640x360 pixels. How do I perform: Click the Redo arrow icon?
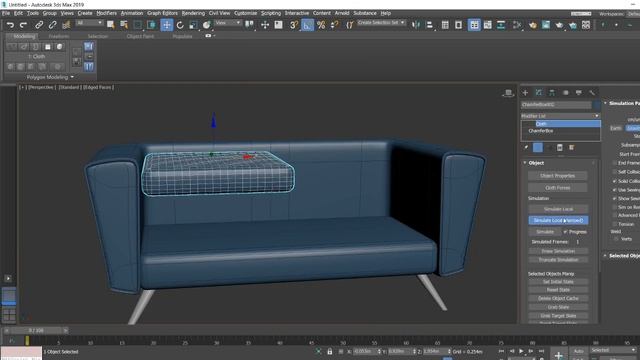[23, 25]
